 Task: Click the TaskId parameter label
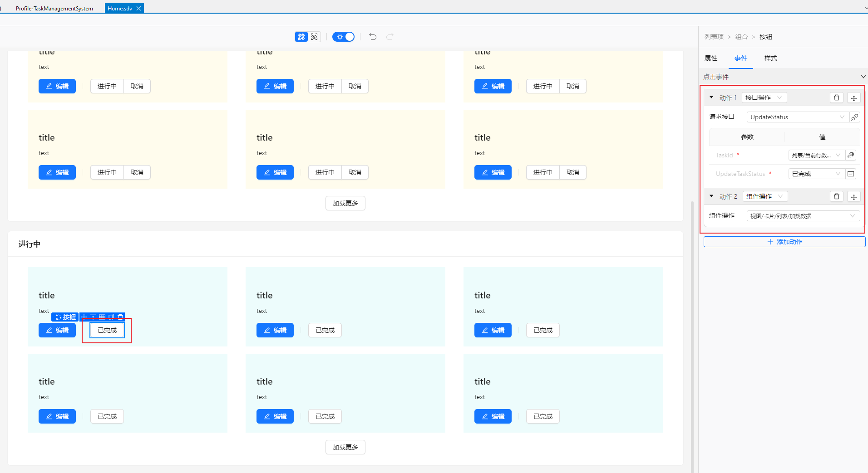coord(725,155)
